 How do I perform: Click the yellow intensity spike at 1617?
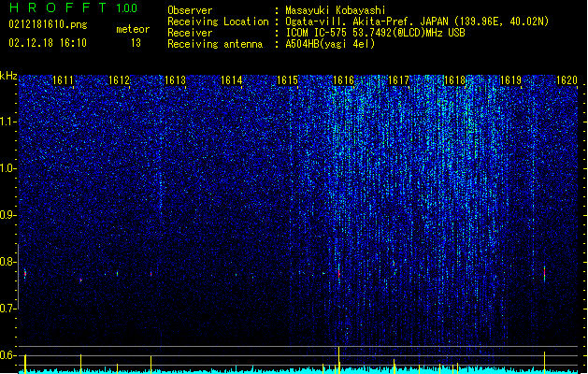[394, 367]
